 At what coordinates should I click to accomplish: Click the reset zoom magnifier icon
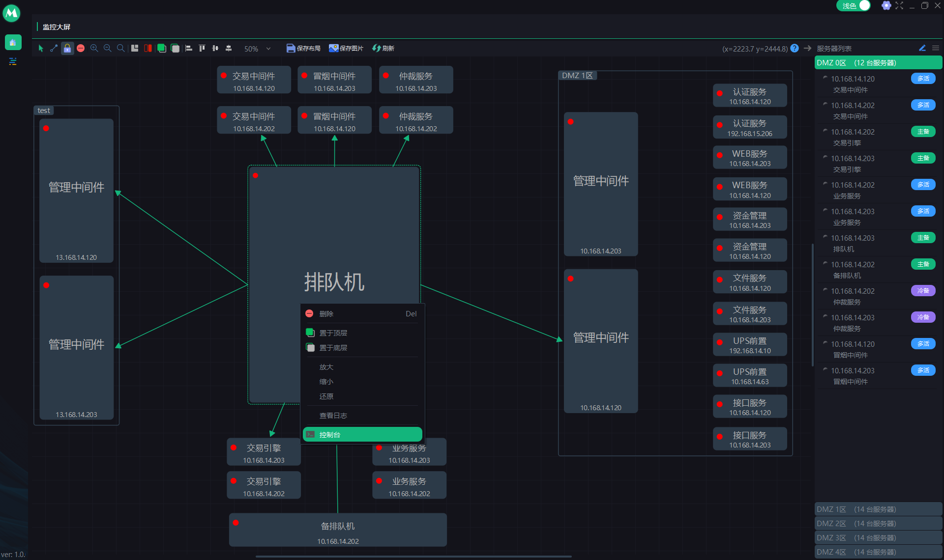tap(120, 48)
